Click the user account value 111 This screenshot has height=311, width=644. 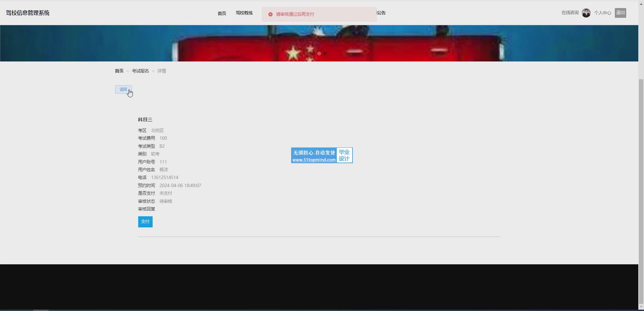163,162
